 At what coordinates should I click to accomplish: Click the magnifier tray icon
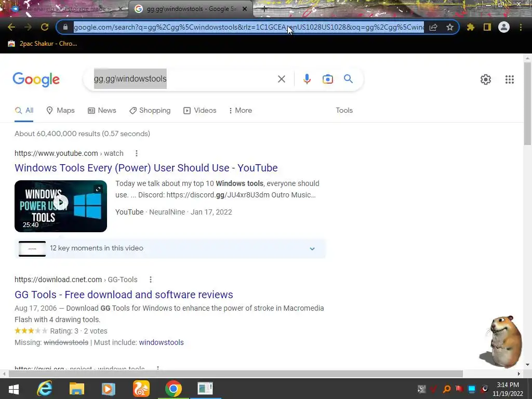[447, 389]
